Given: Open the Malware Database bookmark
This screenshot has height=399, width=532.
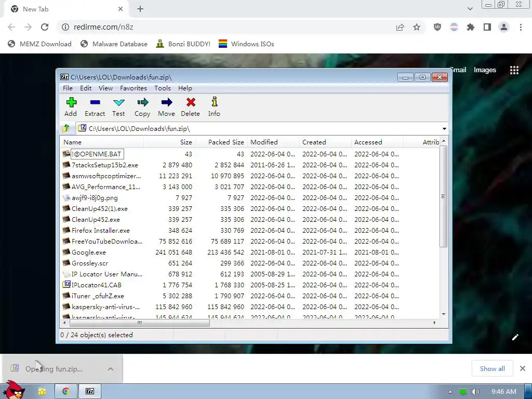Looking at the screenshot, I should click(x=114, y=44).
